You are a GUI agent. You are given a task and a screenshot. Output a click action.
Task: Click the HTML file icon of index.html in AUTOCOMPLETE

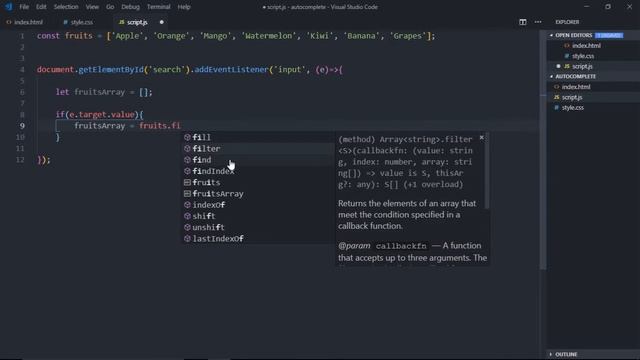click(x=556, y=87)
